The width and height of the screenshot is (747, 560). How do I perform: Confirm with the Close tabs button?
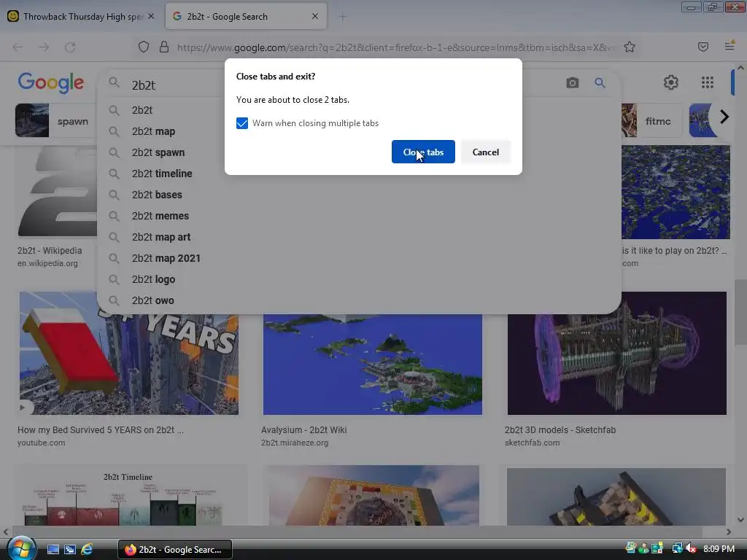423,152
